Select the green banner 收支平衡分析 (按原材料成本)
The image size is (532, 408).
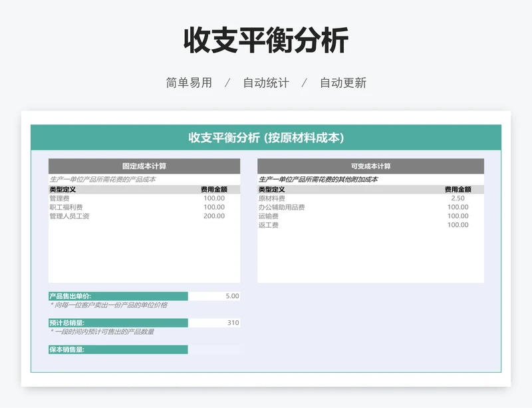[x=266, y=138]
